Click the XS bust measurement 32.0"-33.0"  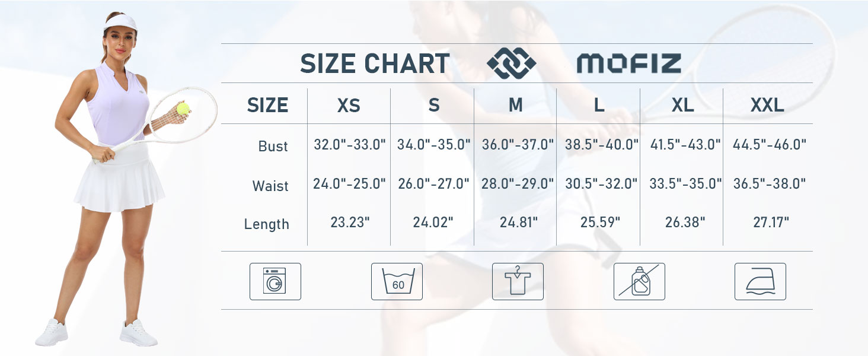350,144
